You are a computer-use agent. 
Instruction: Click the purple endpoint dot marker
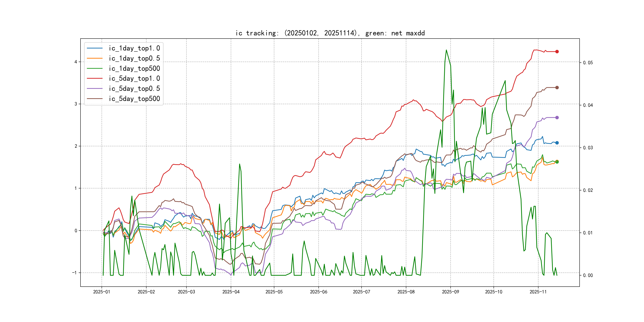tap(557, 117)
